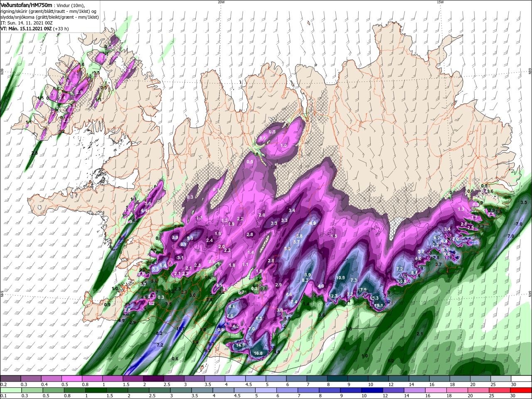
Task: Select the light pink 16 rain legend swatch
Action: tap(436, 390)
